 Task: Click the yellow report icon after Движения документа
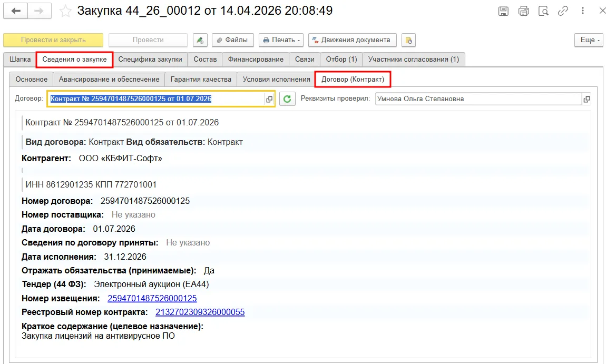click(x=408, y=40)
